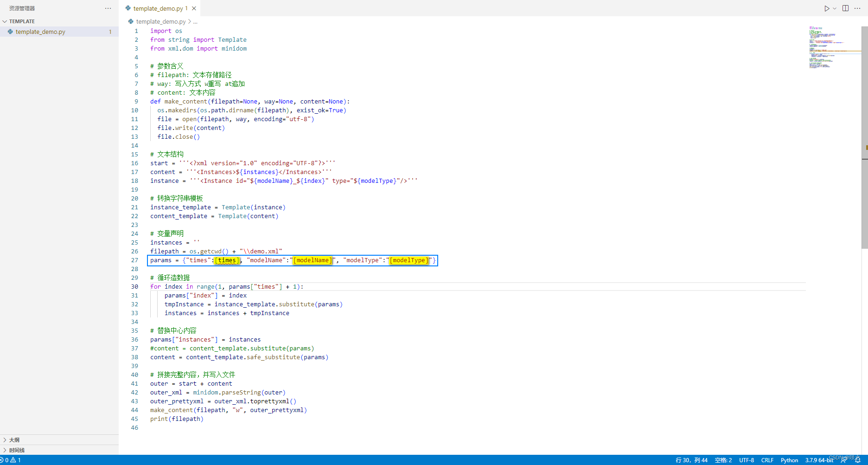Select language mode Python
868x465 pixels.
point(789,460)
